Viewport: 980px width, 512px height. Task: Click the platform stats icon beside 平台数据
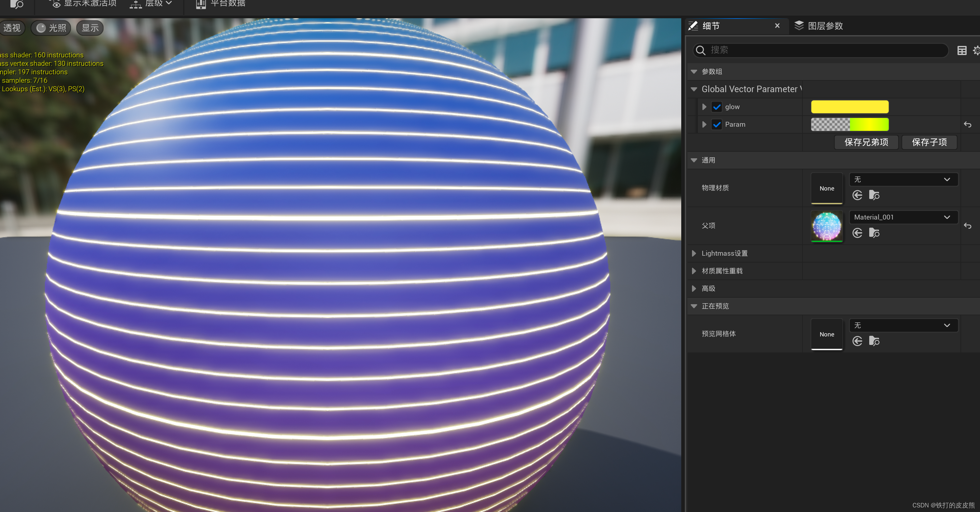click(200, 4)
